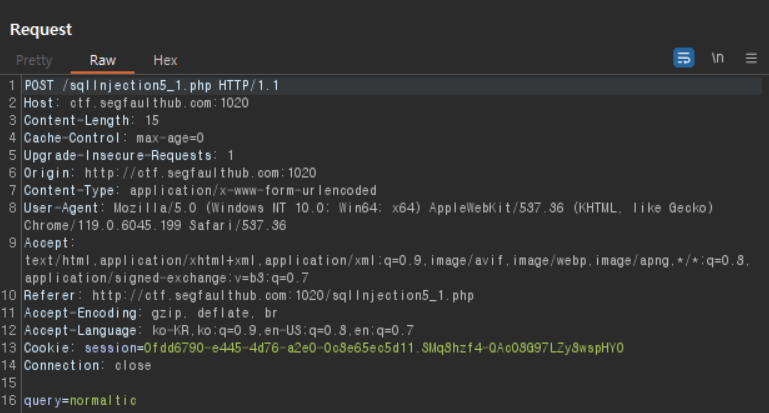Click the query=normaltic body parameter

(80, 401)
